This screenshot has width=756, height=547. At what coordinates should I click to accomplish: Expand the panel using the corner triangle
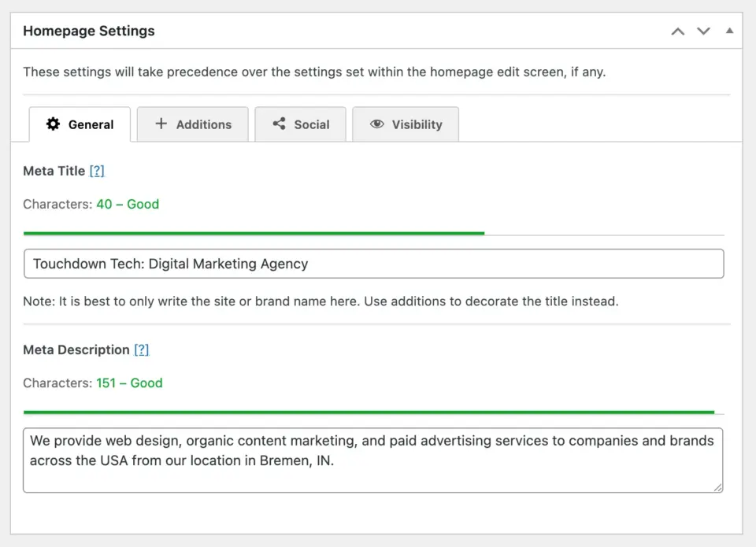729,30
